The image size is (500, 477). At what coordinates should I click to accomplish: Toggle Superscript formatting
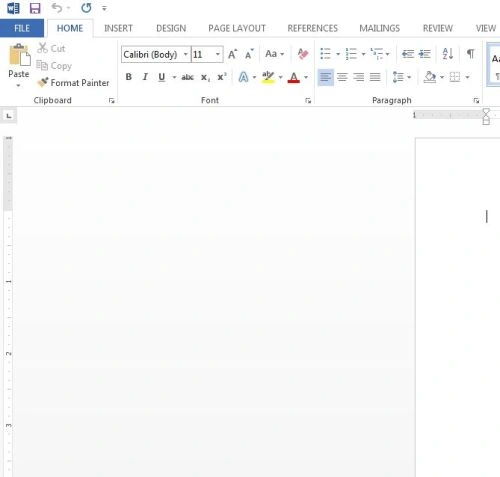pos(222,77)
